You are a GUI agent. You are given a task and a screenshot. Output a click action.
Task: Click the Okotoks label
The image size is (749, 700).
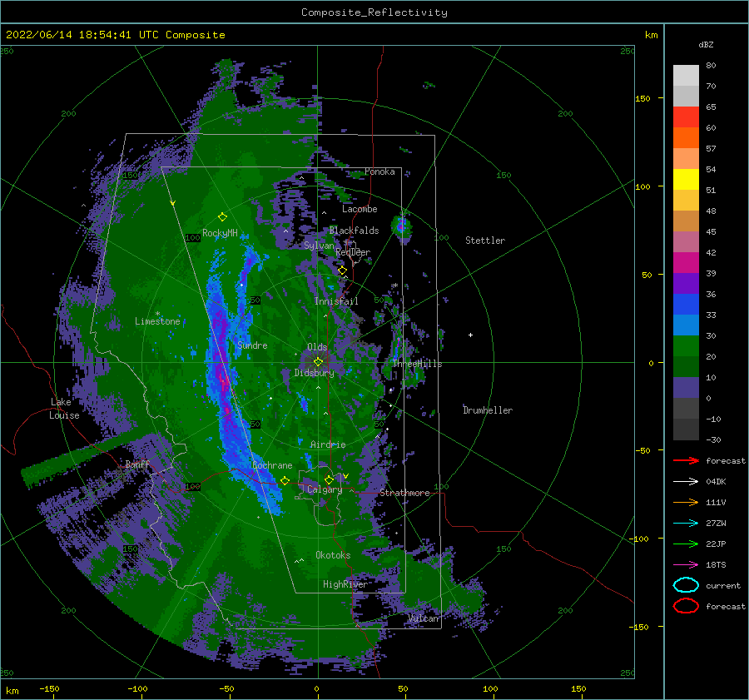[x=333, y=555]
